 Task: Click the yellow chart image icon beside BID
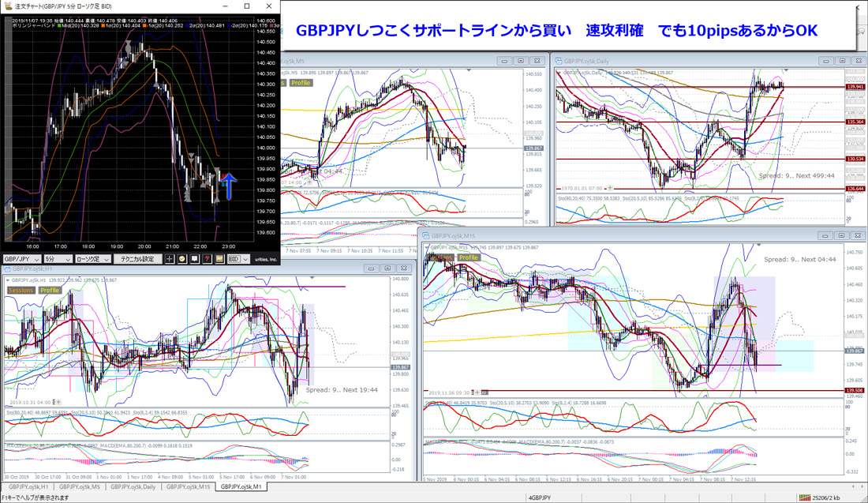coord(220,259)
